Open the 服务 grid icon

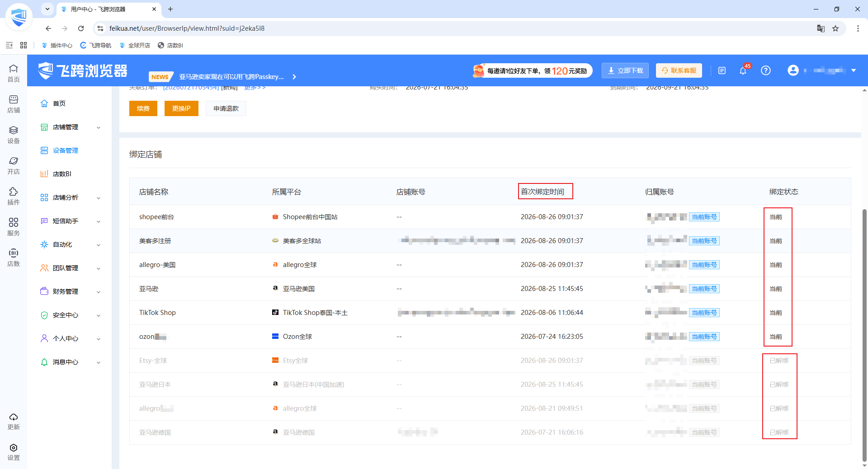(14, 226)
